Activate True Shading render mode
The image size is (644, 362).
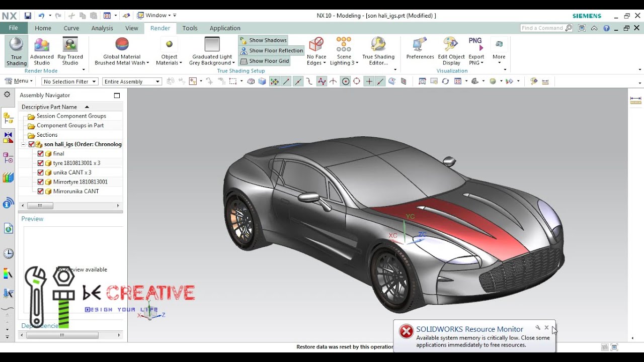[x=17, y=51]
